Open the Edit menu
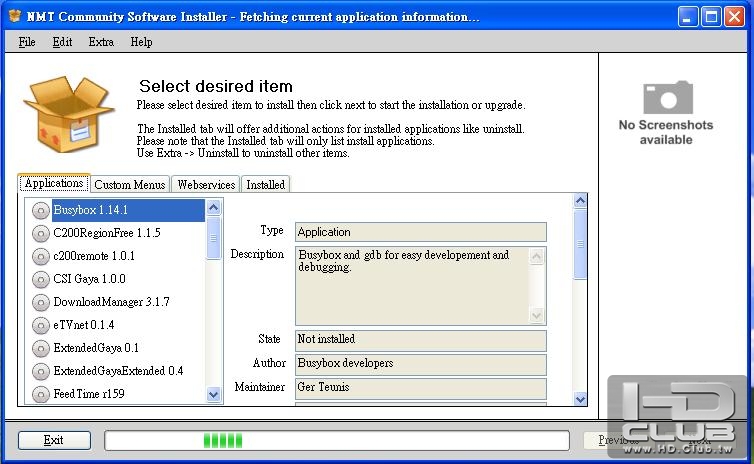The width and height of the screenshot is (754, 464). [62, 42]
